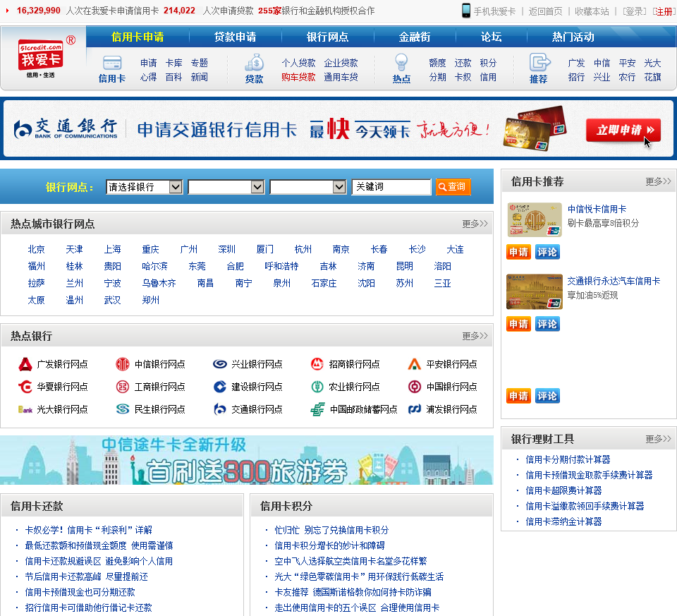Open the 分期 link under 热点
The image size is (677, 616).
pos(437,78)
